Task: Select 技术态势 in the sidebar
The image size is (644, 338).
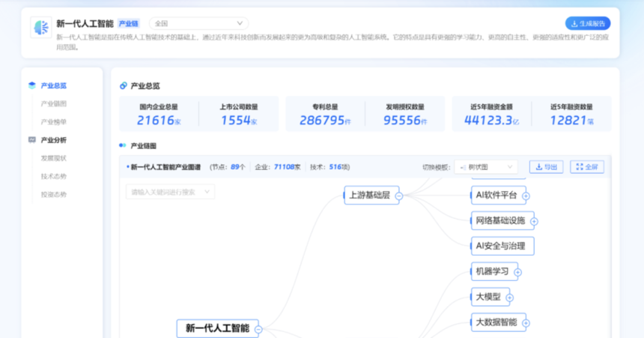Action: tap(53, 176)
